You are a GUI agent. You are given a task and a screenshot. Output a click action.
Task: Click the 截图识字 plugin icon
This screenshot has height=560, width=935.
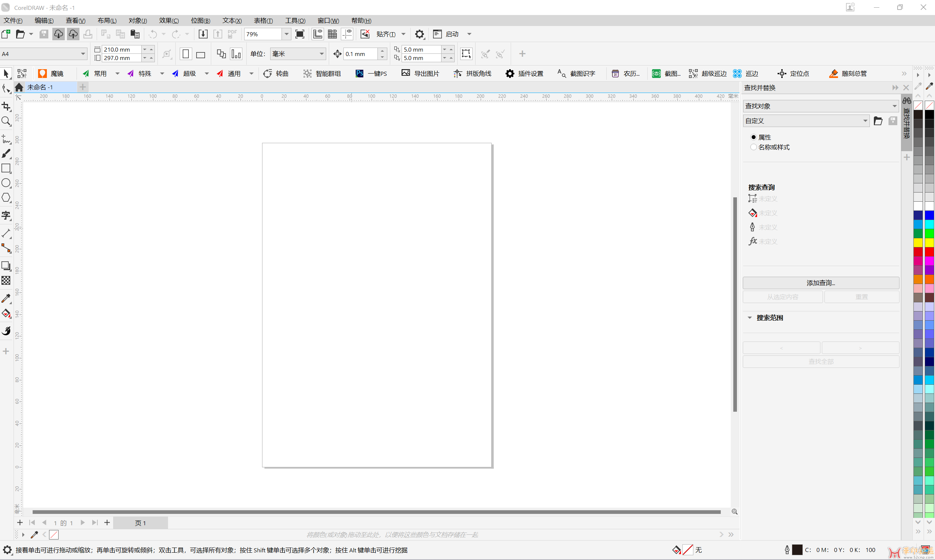(x=576, y=74)
